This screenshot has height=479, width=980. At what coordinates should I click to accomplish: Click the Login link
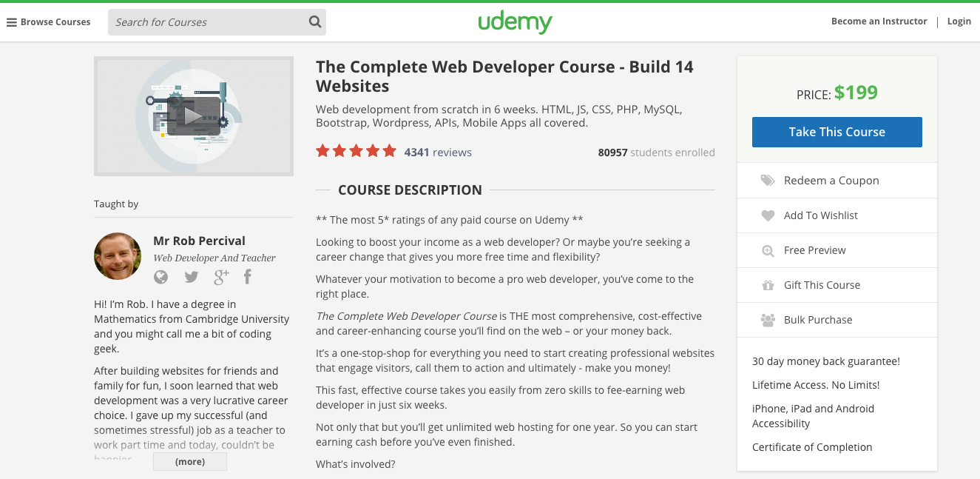(959, 21)
